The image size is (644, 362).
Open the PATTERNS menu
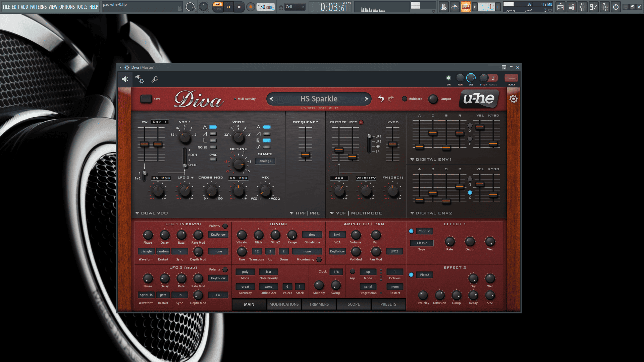tap(38, 7)
